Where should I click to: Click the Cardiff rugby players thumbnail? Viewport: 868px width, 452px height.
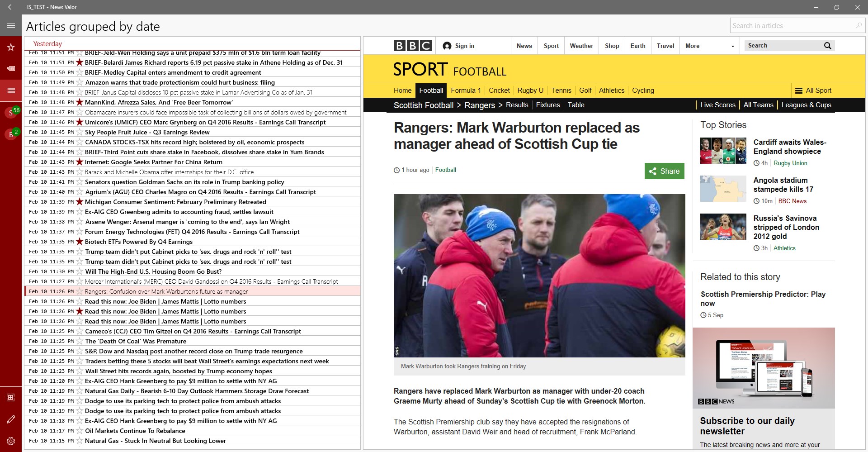click(x=723, y=151)
